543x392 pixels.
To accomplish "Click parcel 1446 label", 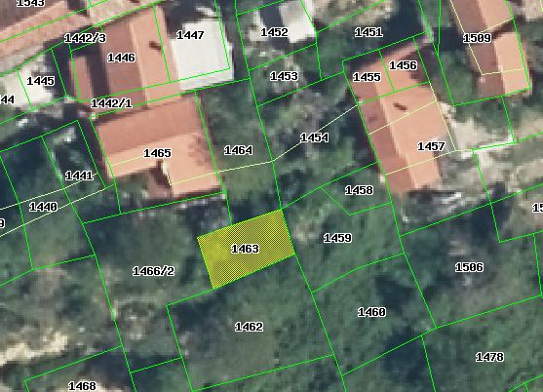I will coord(121,58).
